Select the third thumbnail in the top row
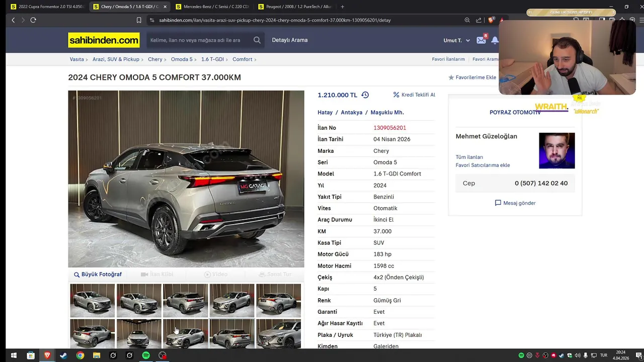 click(x=185, y=300)
